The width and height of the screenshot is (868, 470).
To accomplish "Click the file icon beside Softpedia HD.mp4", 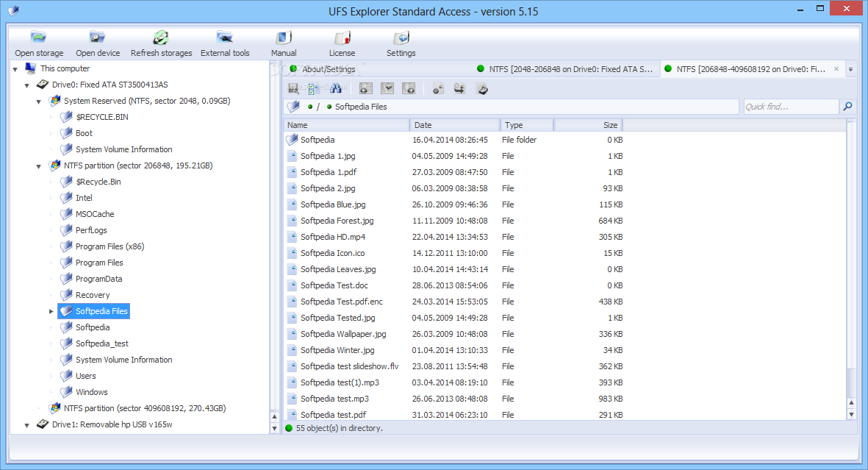I will pos(292,237).
